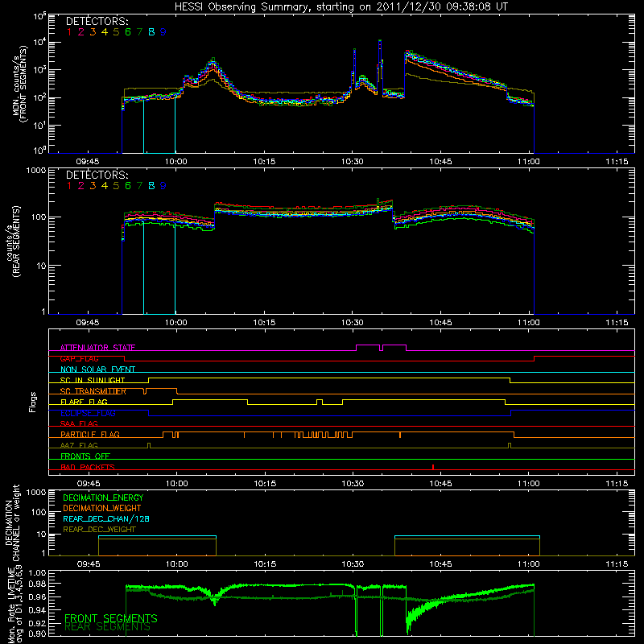Select detector 3 in front segments legend

click(93, 32)
